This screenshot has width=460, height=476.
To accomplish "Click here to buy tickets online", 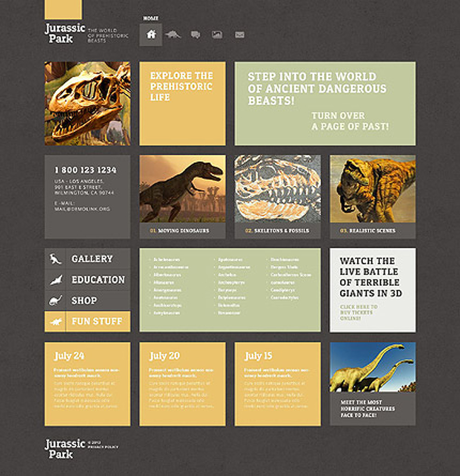I will [x=359, y=312].
